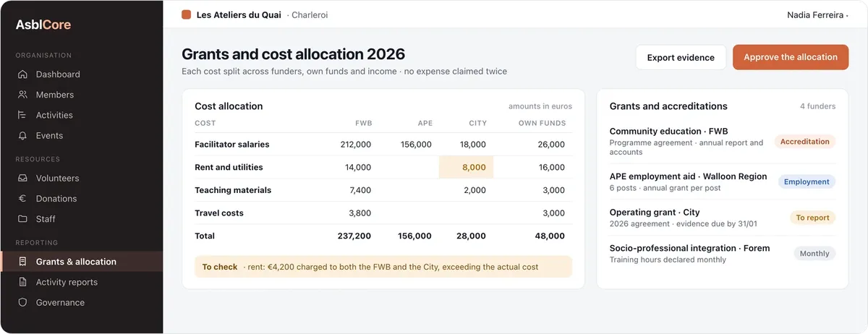Screen dimensions: 868x334
Task: Click the CITY column header
Action: point(478,123)
